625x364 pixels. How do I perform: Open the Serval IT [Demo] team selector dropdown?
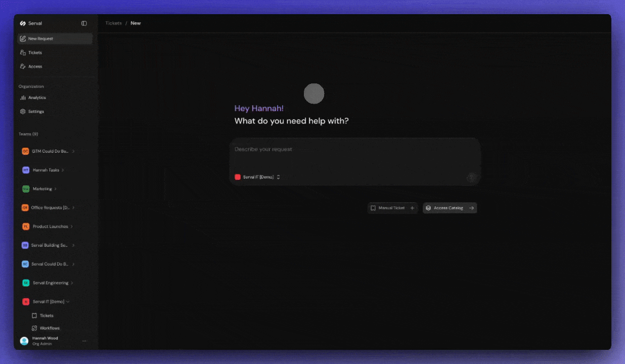point(278,177)
